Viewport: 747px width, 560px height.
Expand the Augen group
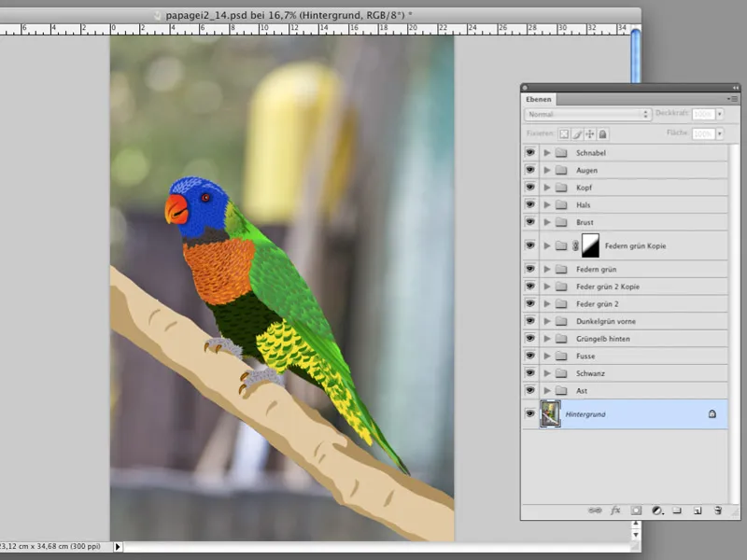(x=547, y=170)
